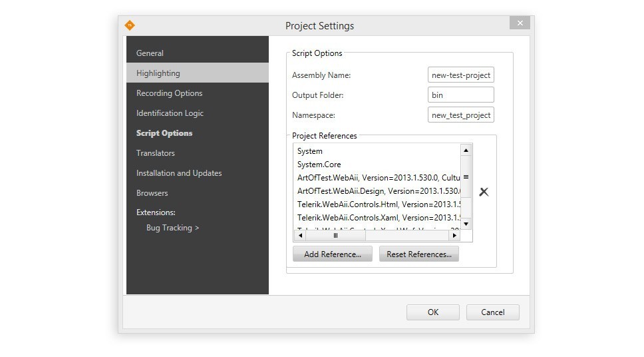Click the horizontal scrollbar thumb
644x357 pixels.
point(335,236)
